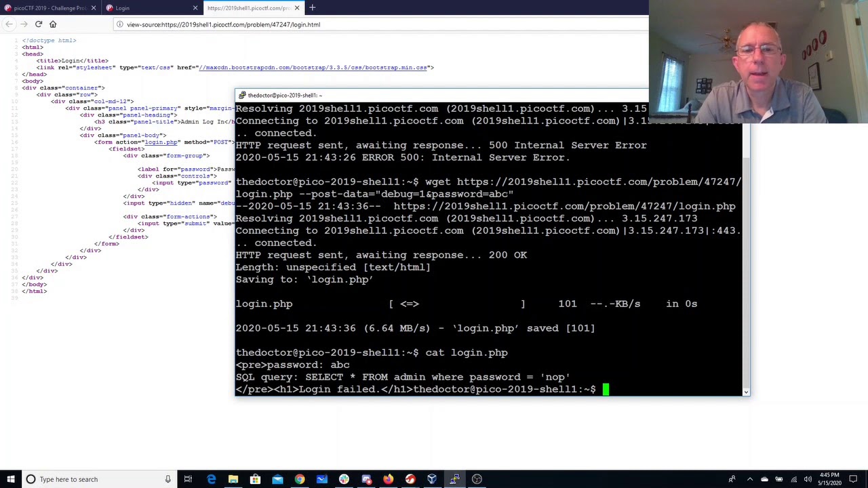868x488 pixels.
Task: Close the view-source 2019shell1 tab
Action: (297, 8)
